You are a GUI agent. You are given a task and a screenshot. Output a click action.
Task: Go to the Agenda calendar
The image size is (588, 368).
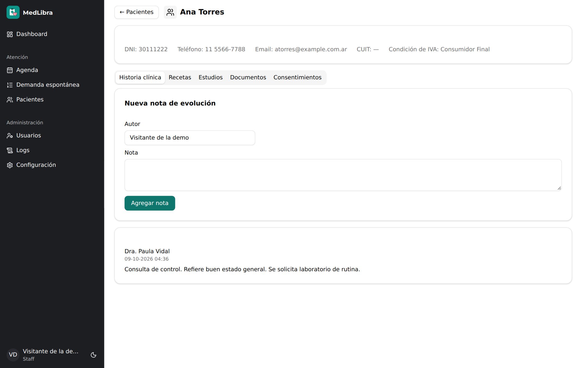tap(52, 70)
